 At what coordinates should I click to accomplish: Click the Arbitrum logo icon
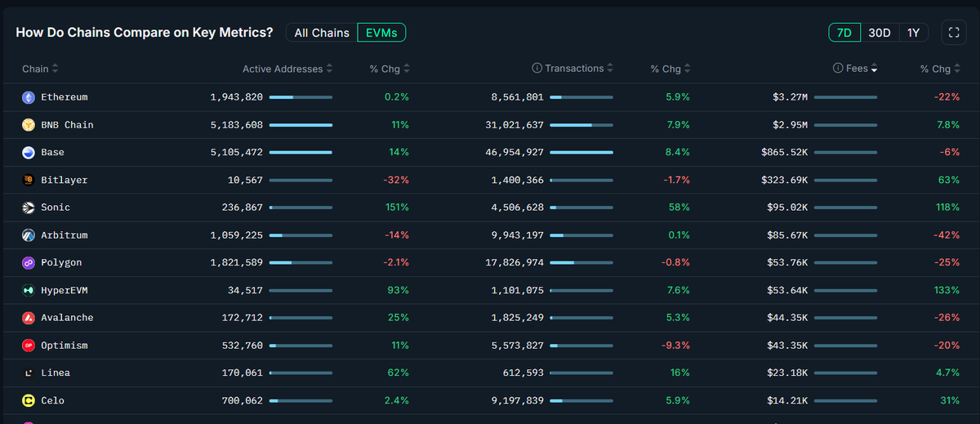pos(29,235)
